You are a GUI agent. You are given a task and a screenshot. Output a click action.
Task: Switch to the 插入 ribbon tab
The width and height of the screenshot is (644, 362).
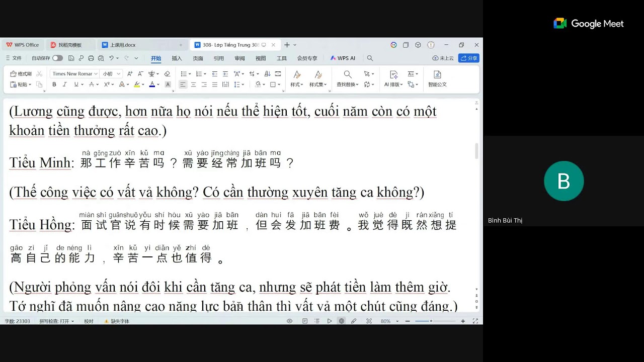click(x=177, y=58)
